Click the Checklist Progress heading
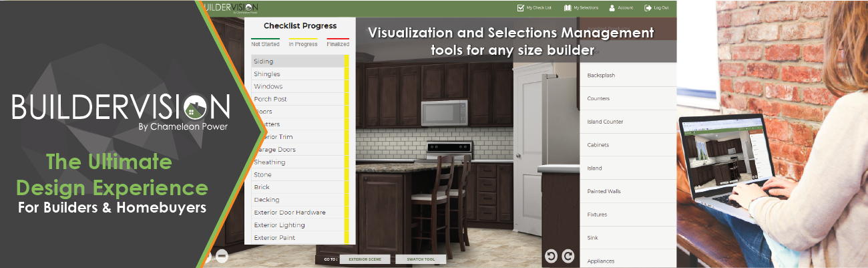This screenshot has height=268, width=868. (300, 26)
